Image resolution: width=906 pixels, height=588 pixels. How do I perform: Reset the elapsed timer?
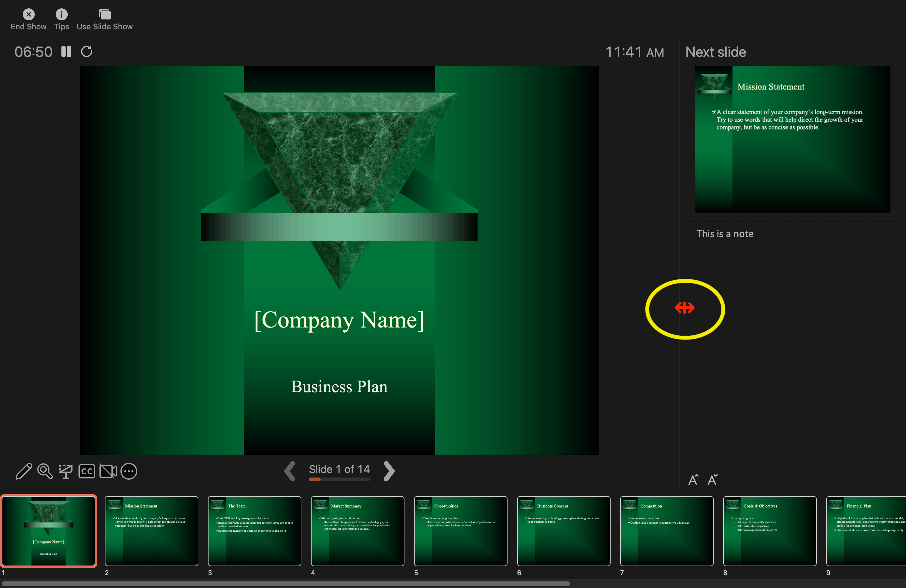click(87, 52)
